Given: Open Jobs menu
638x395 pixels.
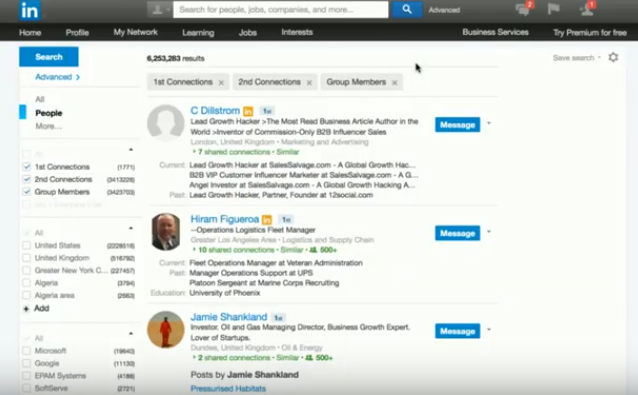Looking at the screenshot, I should point(248,33).
